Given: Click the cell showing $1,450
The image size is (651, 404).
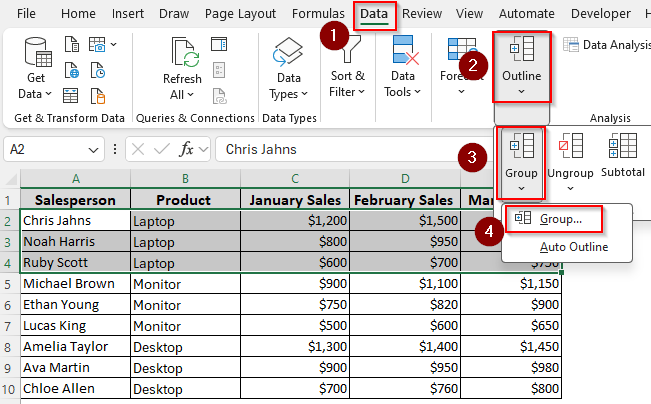Looking at the screenshot, I should point(511,347).
